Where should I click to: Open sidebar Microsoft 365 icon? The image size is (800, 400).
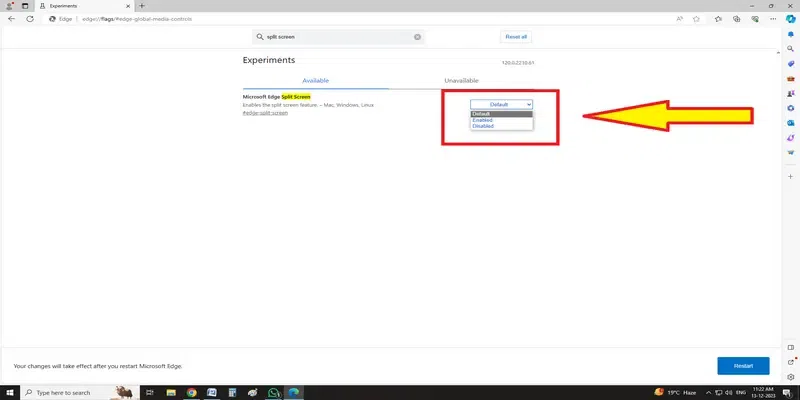[x=791, y=108]
